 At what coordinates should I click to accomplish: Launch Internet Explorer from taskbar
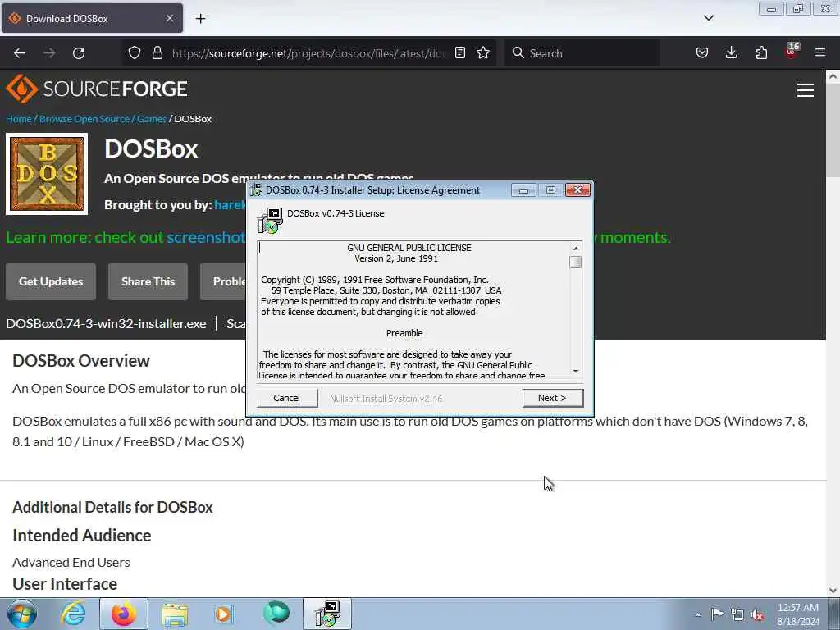73,614
